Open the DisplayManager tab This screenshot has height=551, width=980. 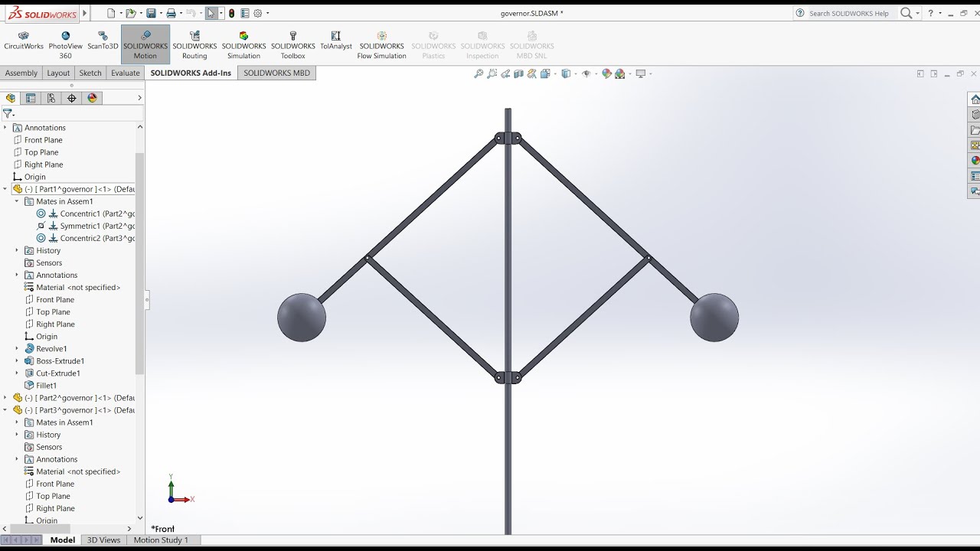93,98
